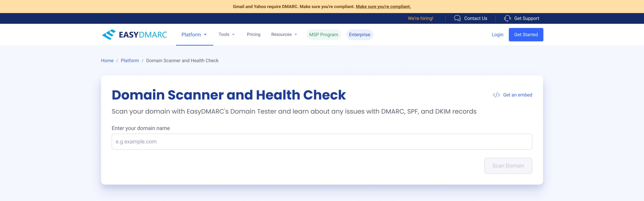Viewport: 644px width, 201px height.
Task: Open the MSP Program page
Action: pyautogui.click(x=324, y=34)
